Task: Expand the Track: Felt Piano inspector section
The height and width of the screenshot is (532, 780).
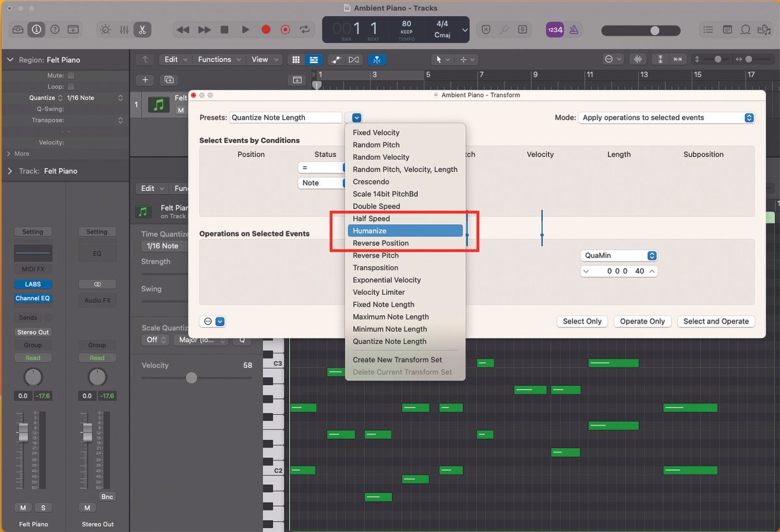Action: 10,171
